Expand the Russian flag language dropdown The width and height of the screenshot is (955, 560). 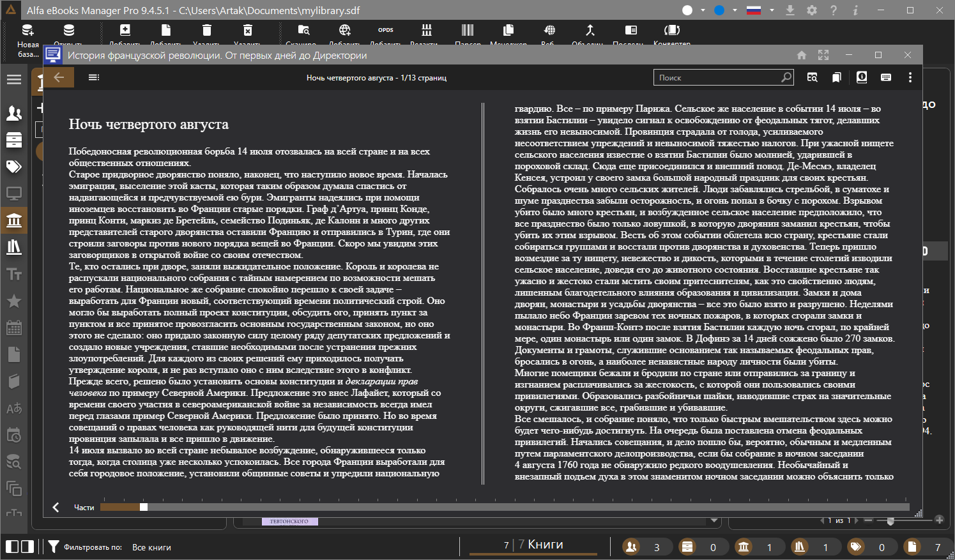coord(772,10)
